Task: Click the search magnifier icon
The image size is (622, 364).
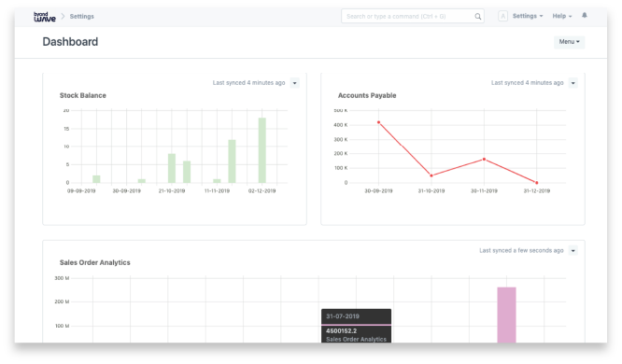Action: pos(477,16)
